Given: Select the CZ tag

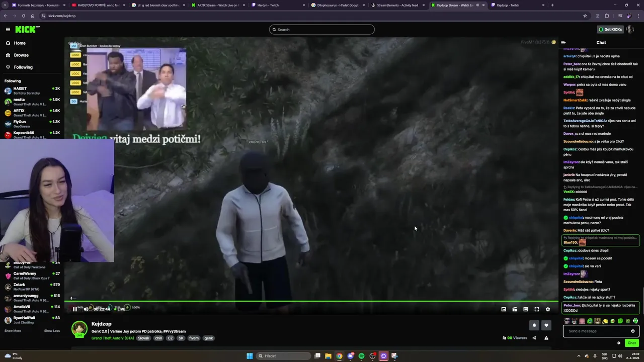Looking at the screenshot, I should pos(171,338).
